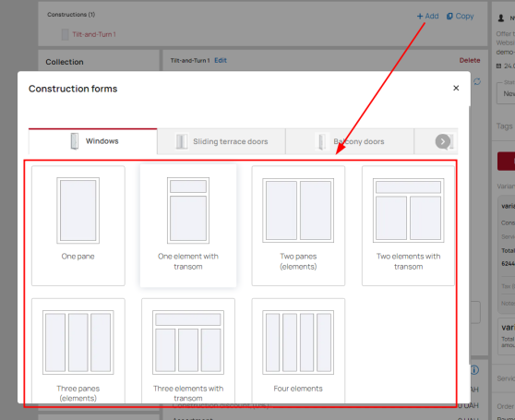
Task: Click the Tilt-and-Turn 1 window icon
Action: pos(65,34)
